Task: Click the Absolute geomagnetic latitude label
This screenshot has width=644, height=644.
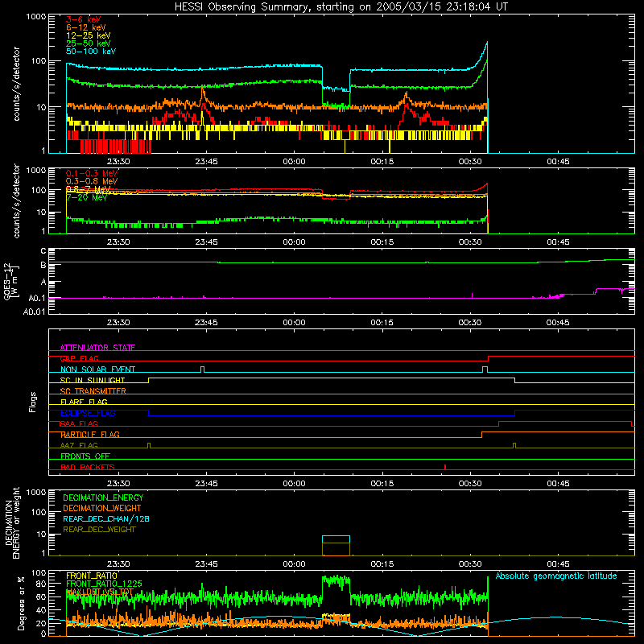Action: click(x=556, y=576)
